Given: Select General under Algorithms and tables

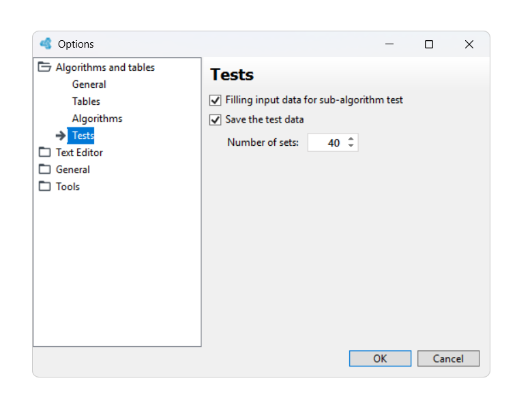Looking at the screenshot, I should (89, 84).
